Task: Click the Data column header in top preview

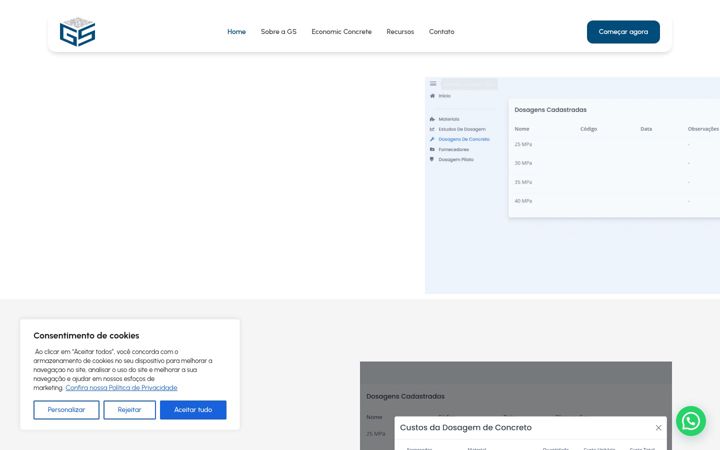Action: [646, 129]
